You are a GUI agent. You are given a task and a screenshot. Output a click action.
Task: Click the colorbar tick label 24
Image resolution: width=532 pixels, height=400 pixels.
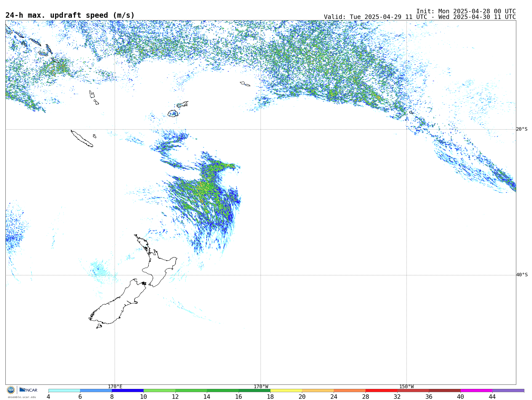click(x=334, y=397)
